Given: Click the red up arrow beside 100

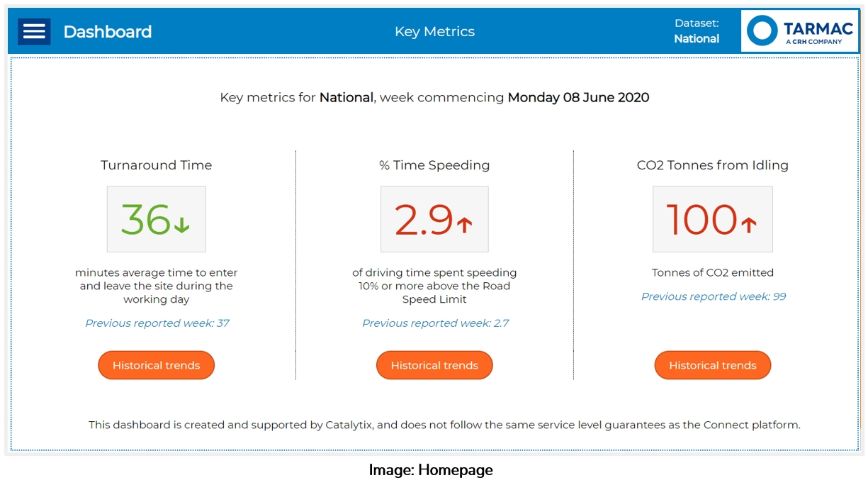Looking at the screenshot, I should click(x=748, y=225).
